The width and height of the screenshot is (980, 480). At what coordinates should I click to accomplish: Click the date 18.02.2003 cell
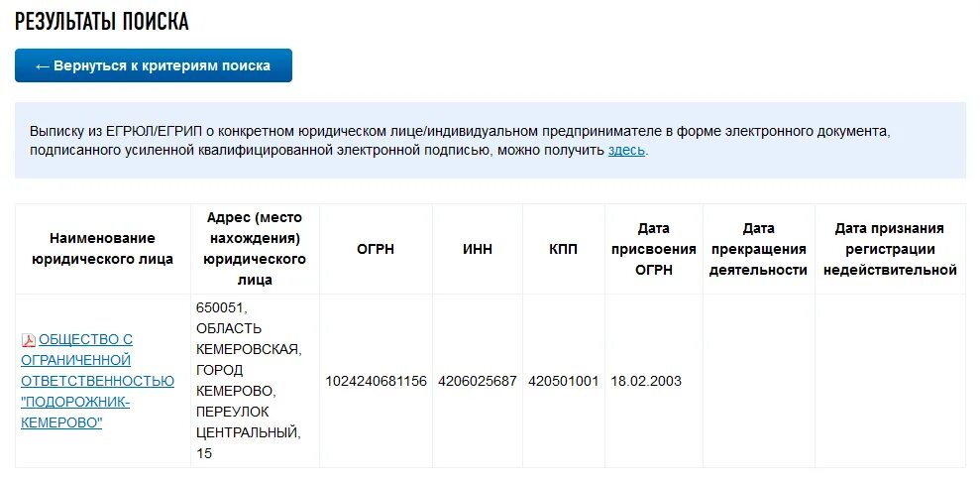pos(646,381)
